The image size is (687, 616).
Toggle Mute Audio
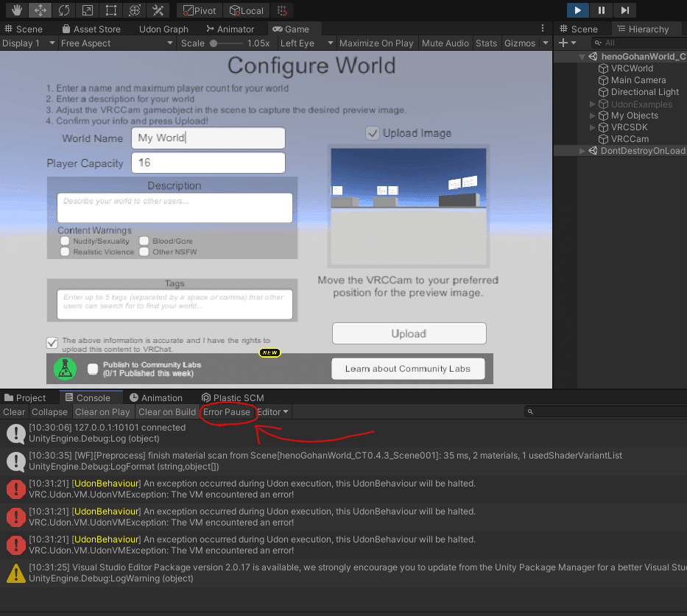(x=445, y=43)
